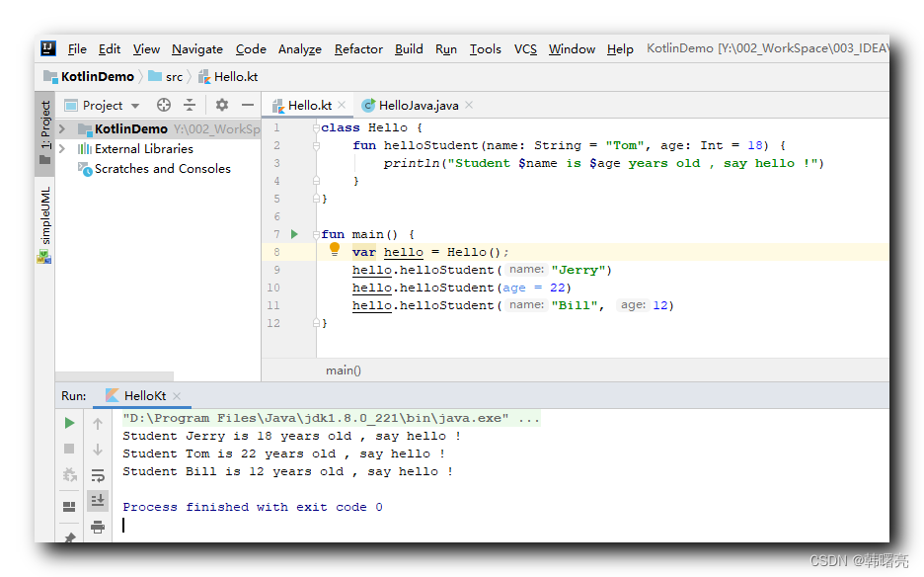Close the Hello.kt tab
924x577 pixels.
(342, 105)
